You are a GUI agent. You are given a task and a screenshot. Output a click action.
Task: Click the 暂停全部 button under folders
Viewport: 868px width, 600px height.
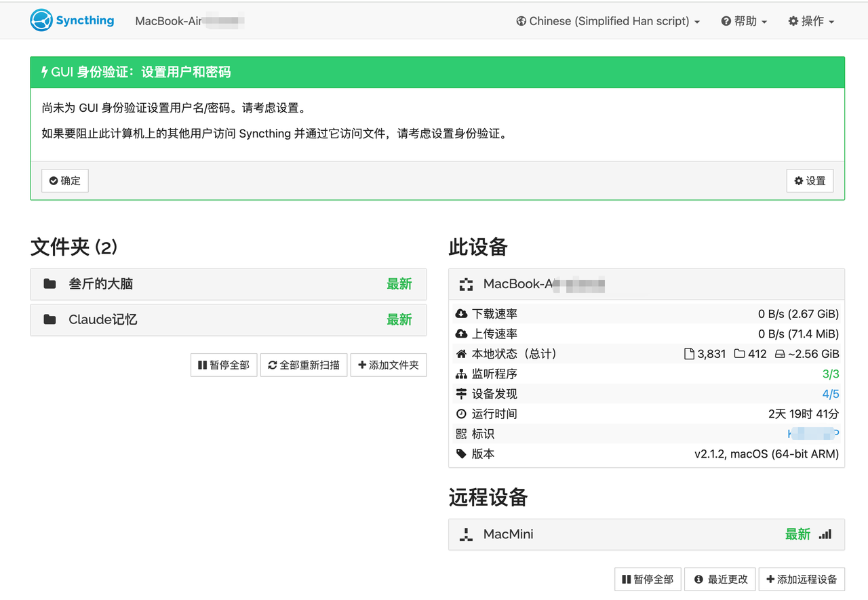click(x=224, y=365)
